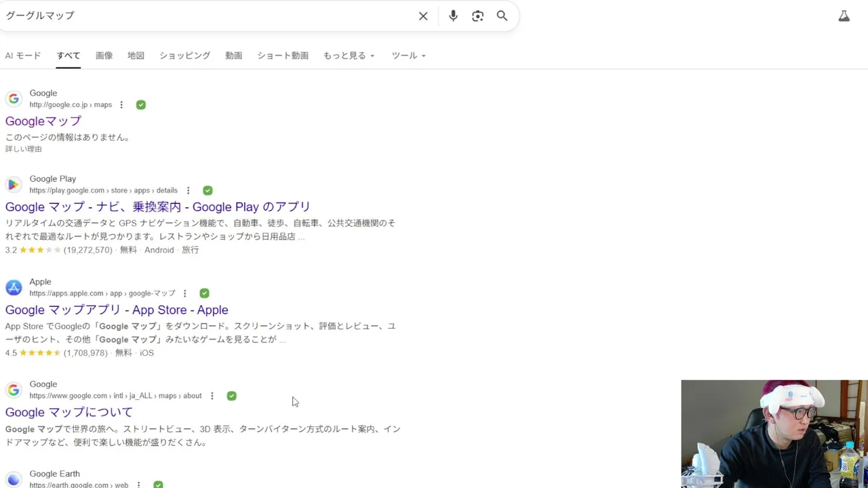Click 詳しい理由 link
Image resolution: width=868 pixels, height=488 pixels.
(x=24, y=149)
